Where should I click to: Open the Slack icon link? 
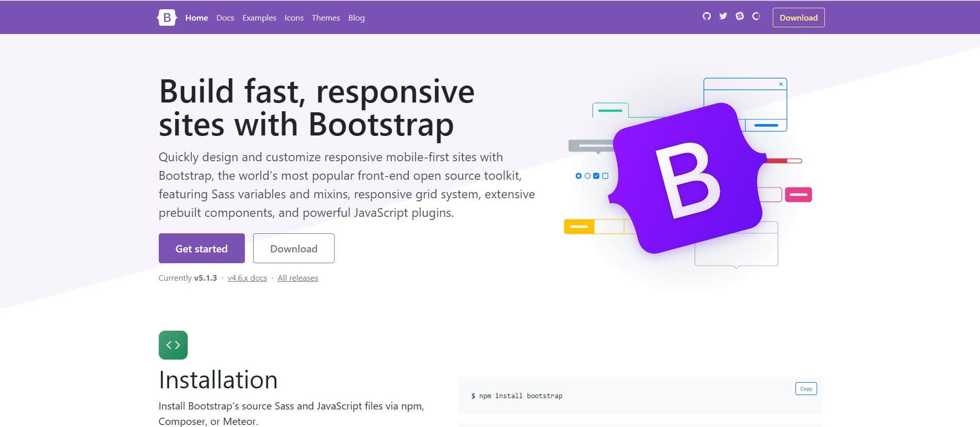pos(740,16)
